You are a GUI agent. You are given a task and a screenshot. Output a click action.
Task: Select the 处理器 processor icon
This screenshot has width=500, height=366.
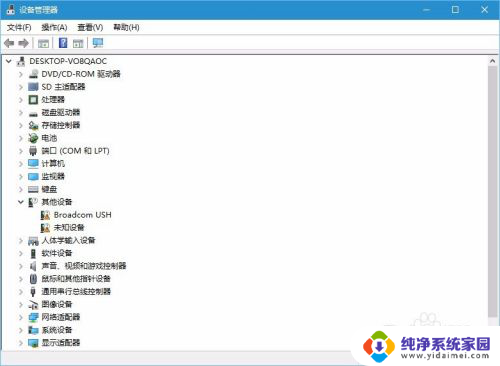[33, 100]
